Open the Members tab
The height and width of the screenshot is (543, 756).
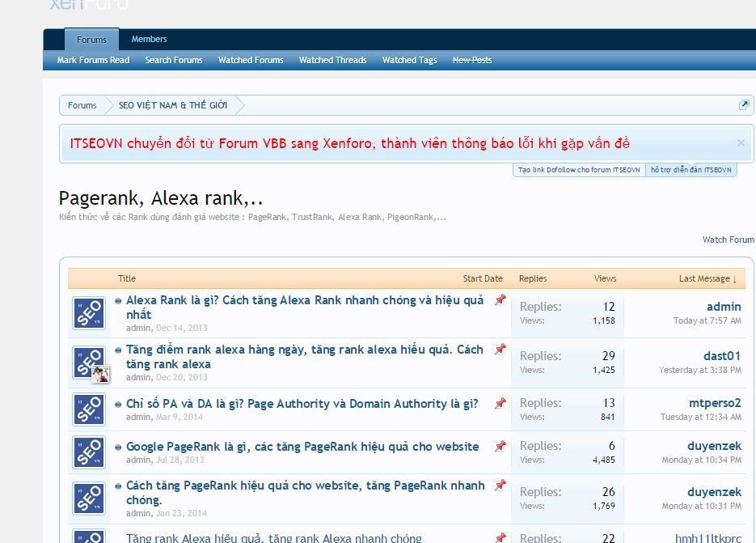click(x=149, y=39)
